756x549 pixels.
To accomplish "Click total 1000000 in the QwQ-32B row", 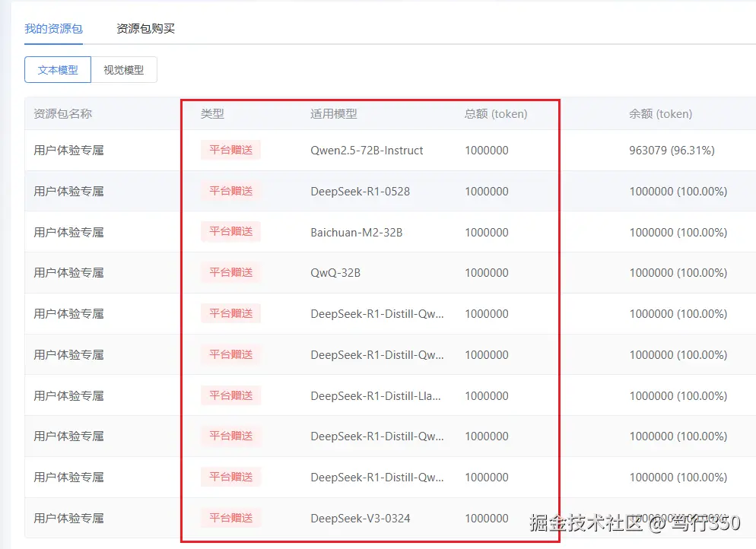I will coord(487,273).
